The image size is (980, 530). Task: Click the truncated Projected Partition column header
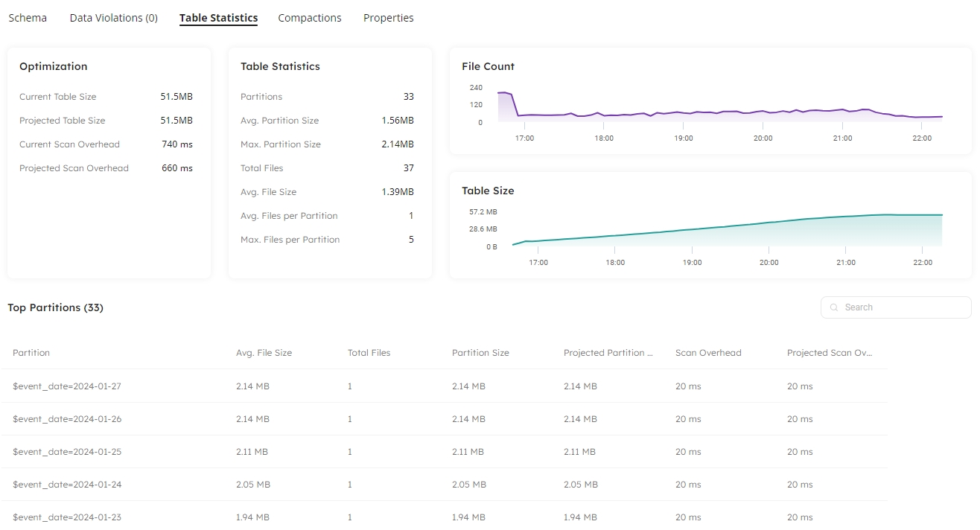(608, 353)
